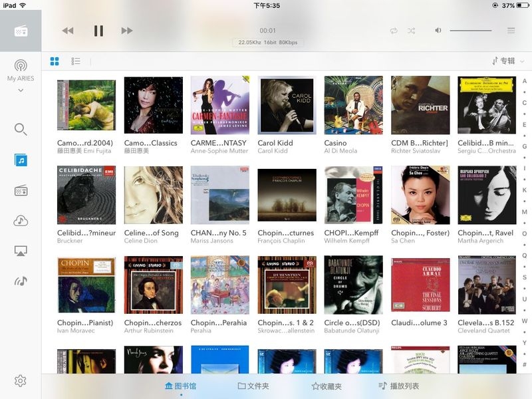Image resolution: width=532 pixels, height=399 pixels.
Task: Open Chopin...cturnes album cover
Action: click(287, 195)
